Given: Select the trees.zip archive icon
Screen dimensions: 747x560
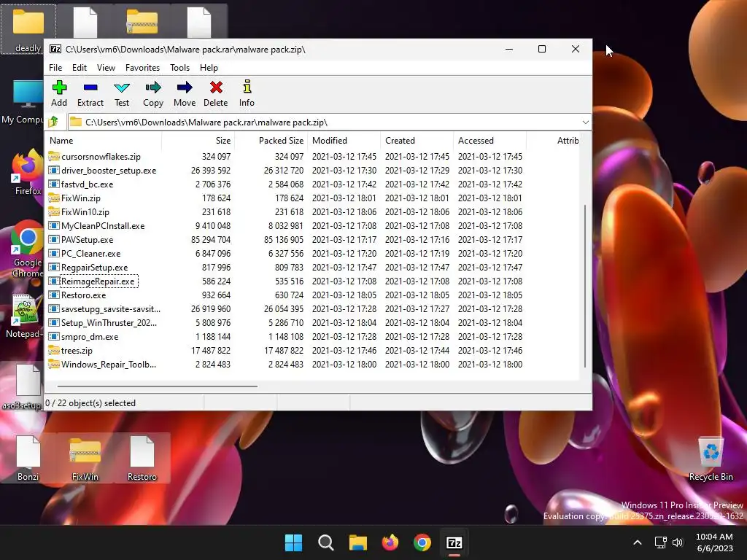Looking at the screenshot, I should [x=54, y=351].
